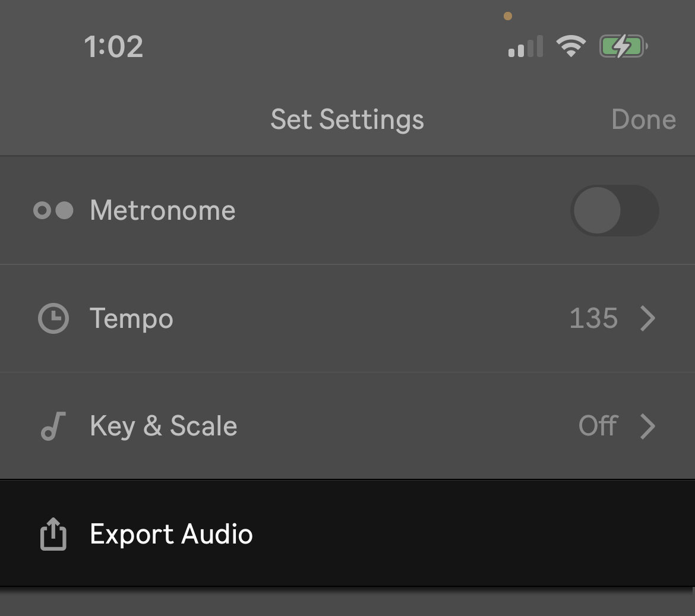Image resolution: width=695 pixels, height=616 pixels.
Task: Tap the Key & Scale label
Action: click(x=163, y=427)
